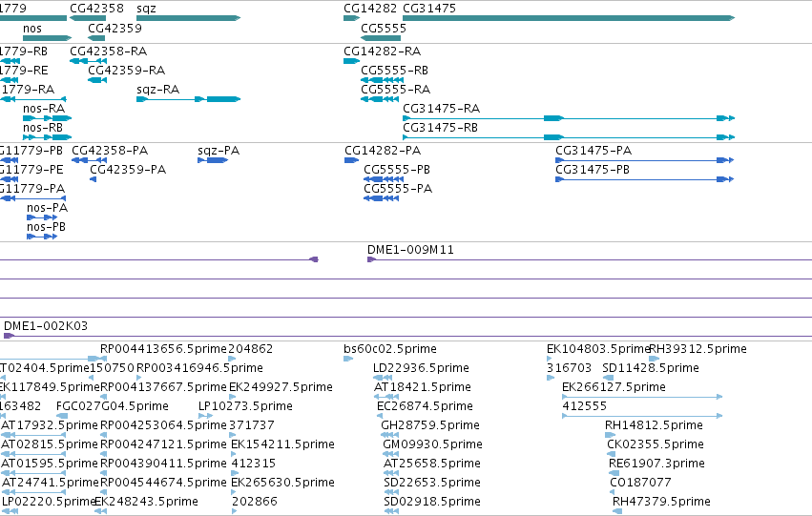Select protein CG31475-PB label

click(x=593, y=170)
